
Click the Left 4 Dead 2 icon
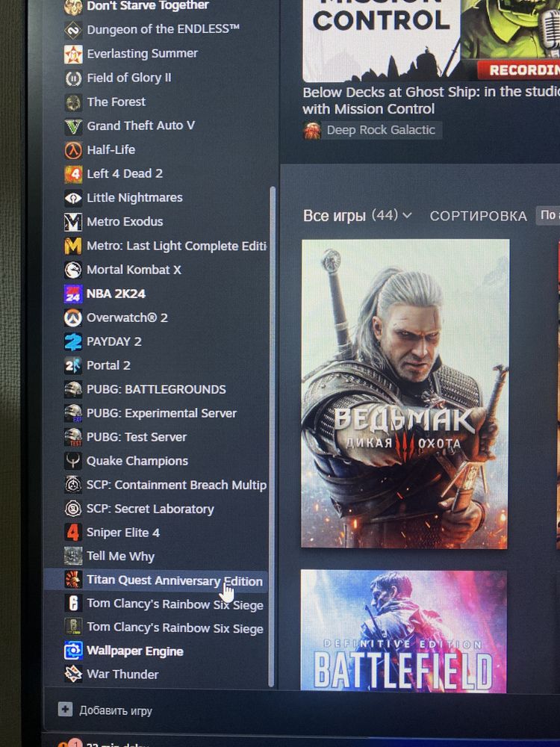[x=73, y=174]
